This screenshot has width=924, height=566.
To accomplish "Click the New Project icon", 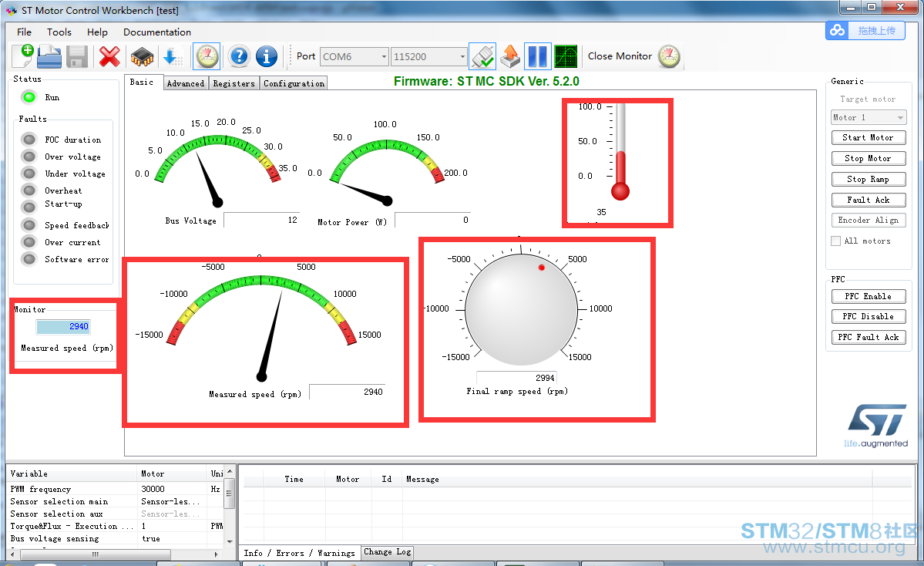I will pyautogui.click(x=23, y=56).
